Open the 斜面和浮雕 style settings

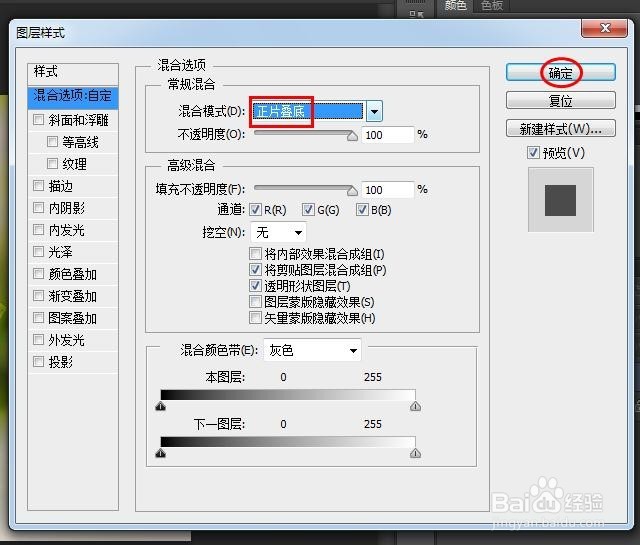78,120
